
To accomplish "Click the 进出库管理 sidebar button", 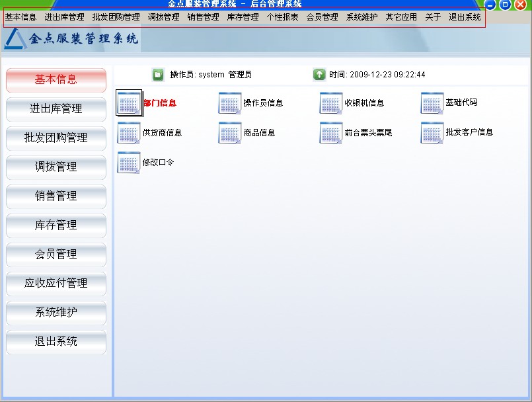I will [56, 109].
